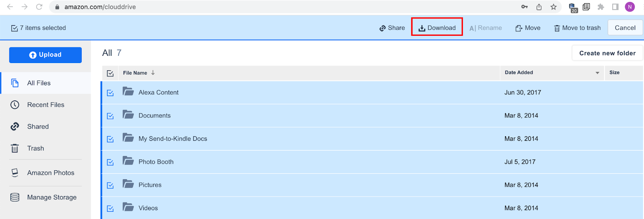The height and width of the screenshot is (219, 644).
Task: Open the purple N profile avatar
Action: point(630,7)
